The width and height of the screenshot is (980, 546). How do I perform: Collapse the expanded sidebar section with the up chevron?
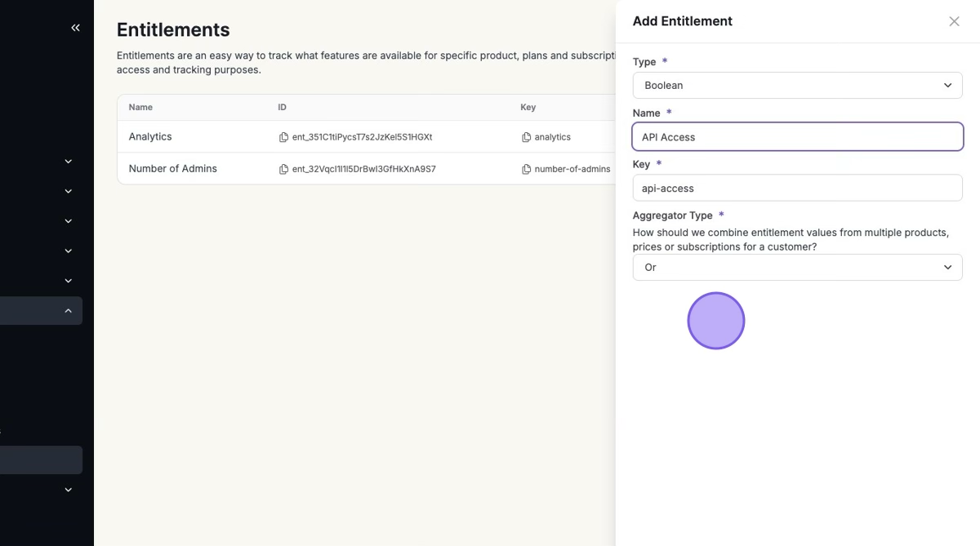pos(68,311)
